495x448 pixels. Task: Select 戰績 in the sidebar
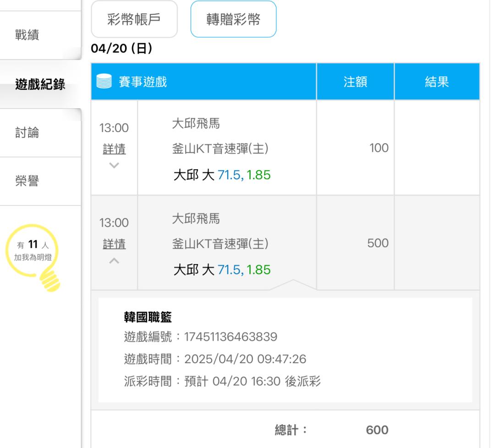pyautogui.click(x=27, y=35)
